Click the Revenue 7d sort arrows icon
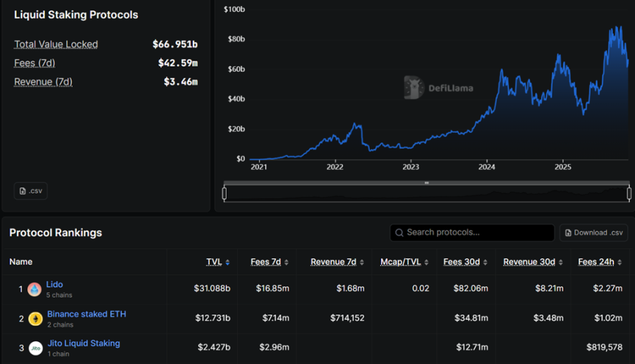Image resolution: width=635 pixels, height=364 pixels. 361,262
